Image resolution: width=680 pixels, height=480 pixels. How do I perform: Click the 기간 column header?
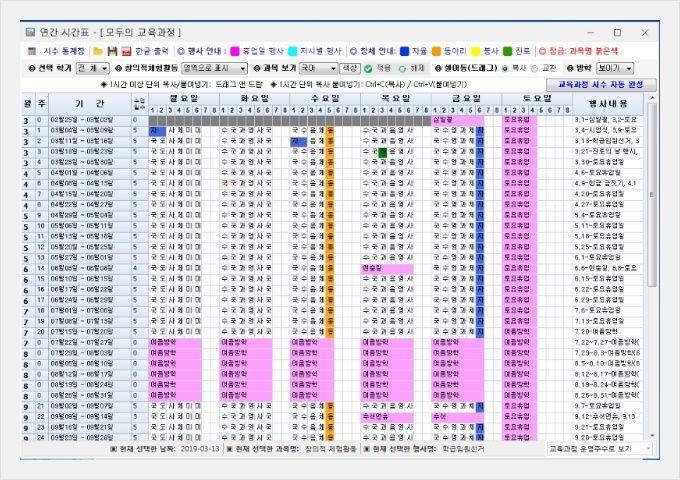click(x=90, y=104)
